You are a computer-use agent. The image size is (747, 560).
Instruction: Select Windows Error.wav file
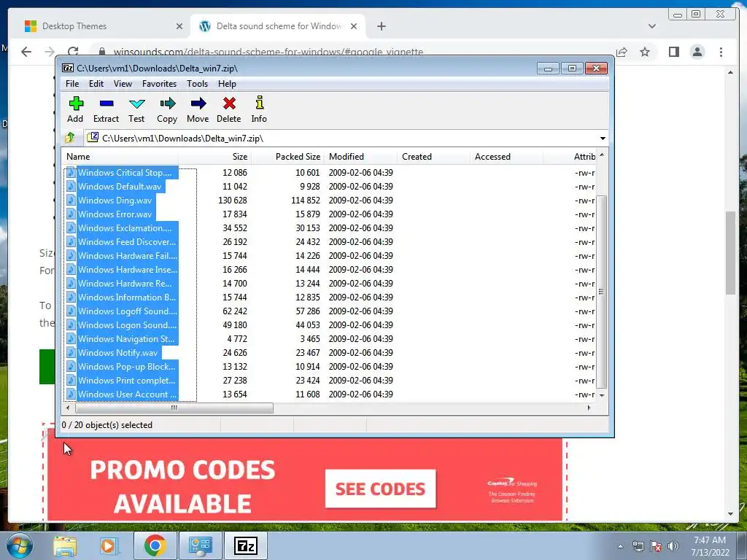(110, 214)
